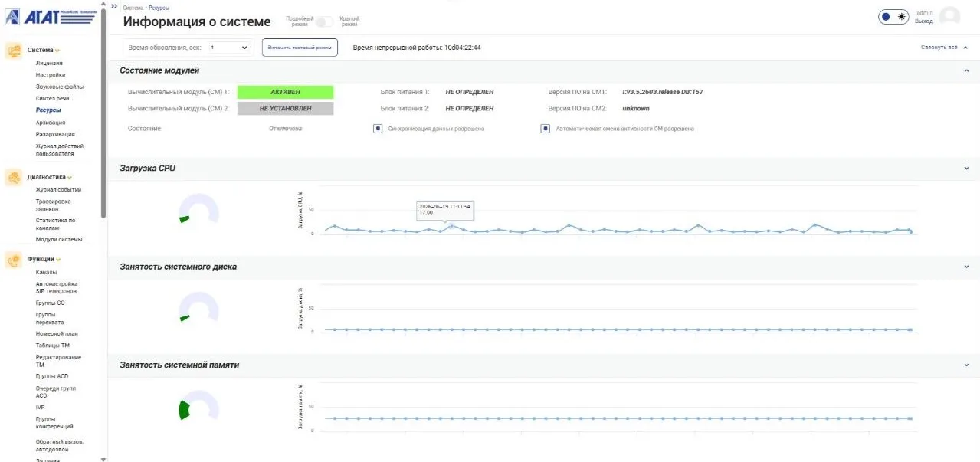980x462 pixels.
Task: Click the Функции section icon
Action: [13, 260]
